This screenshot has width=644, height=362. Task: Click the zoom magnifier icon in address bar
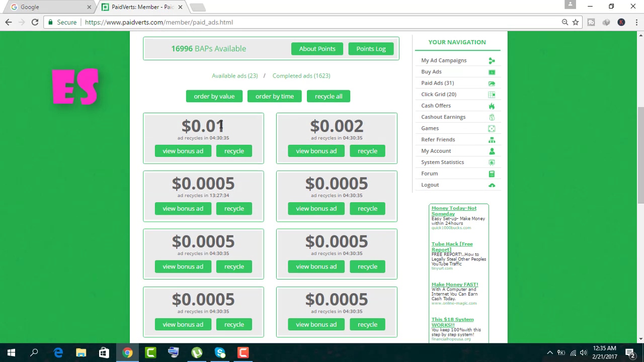point(565,22)
